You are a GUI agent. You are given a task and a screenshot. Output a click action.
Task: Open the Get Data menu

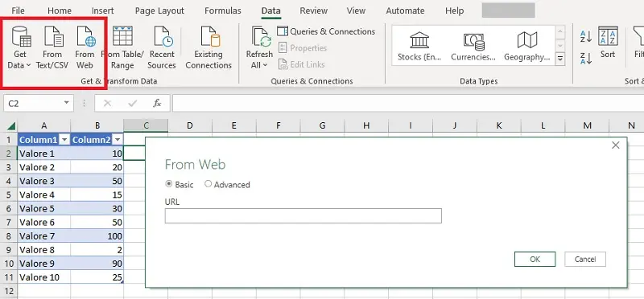19,47
